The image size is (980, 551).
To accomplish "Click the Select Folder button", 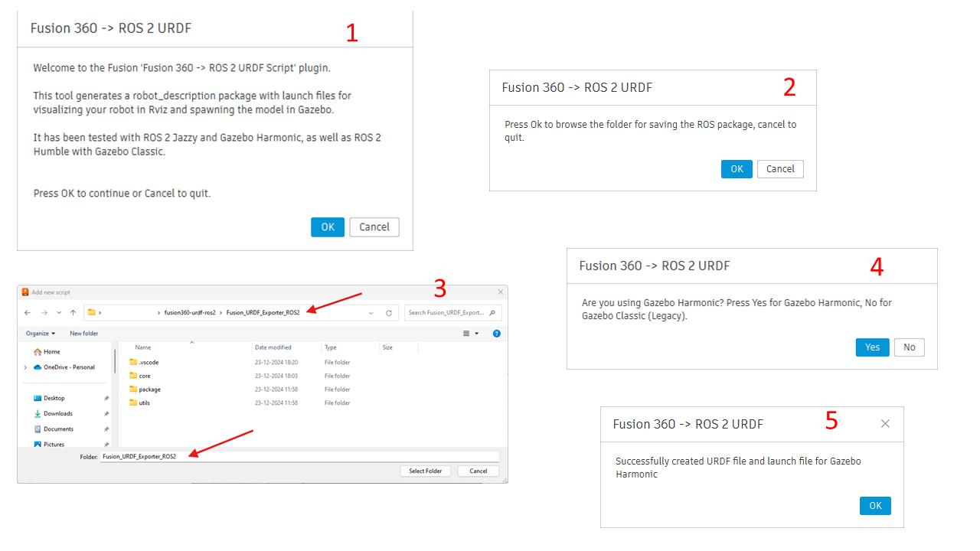I will 426,471.
